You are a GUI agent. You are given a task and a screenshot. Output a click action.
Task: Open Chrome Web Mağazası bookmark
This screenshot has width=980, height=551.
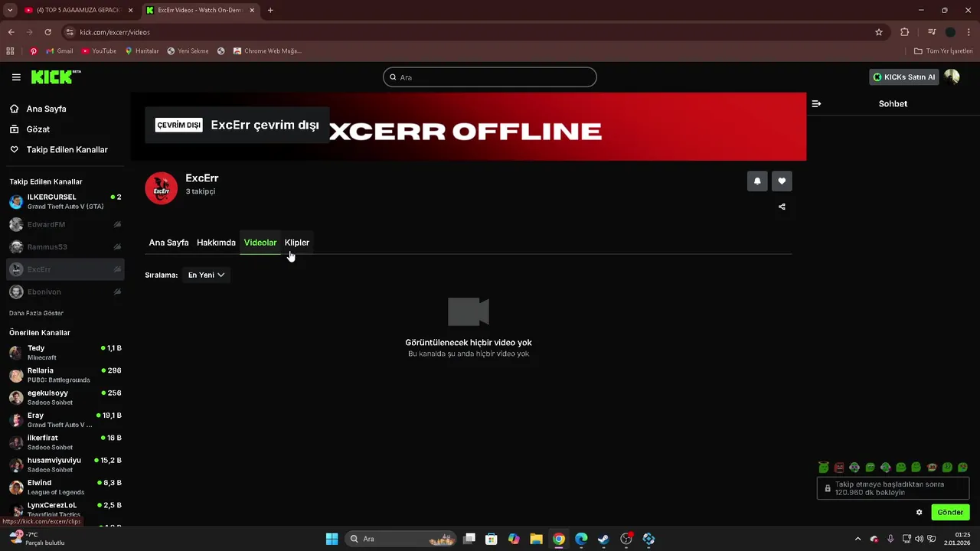point(267,51)
